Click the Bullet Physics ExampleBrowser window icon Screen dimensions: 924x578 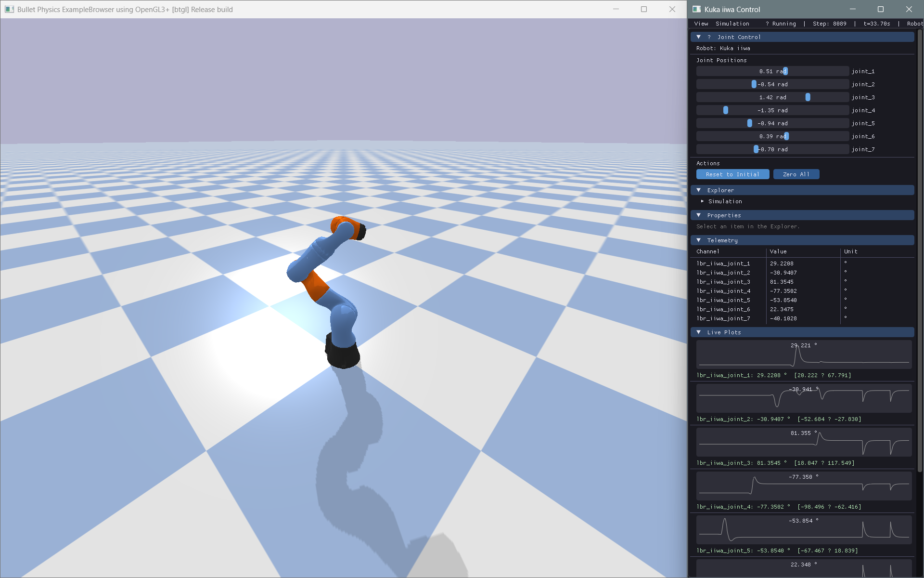coord(9,9)
